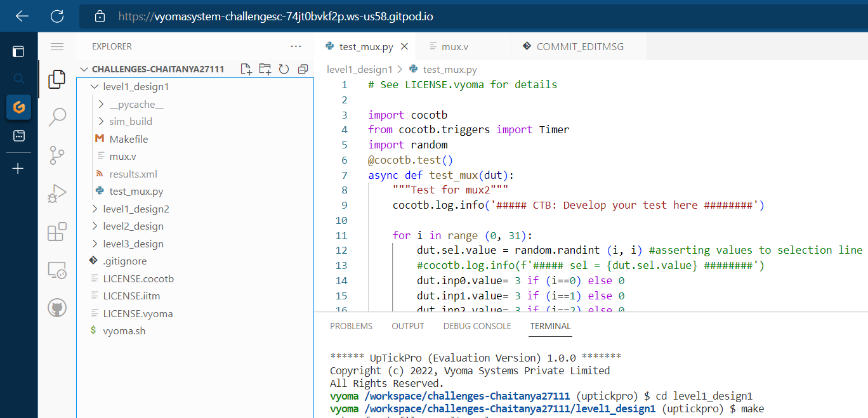Create a new file in explorer
868x418 pixels.
click(246, 69)
